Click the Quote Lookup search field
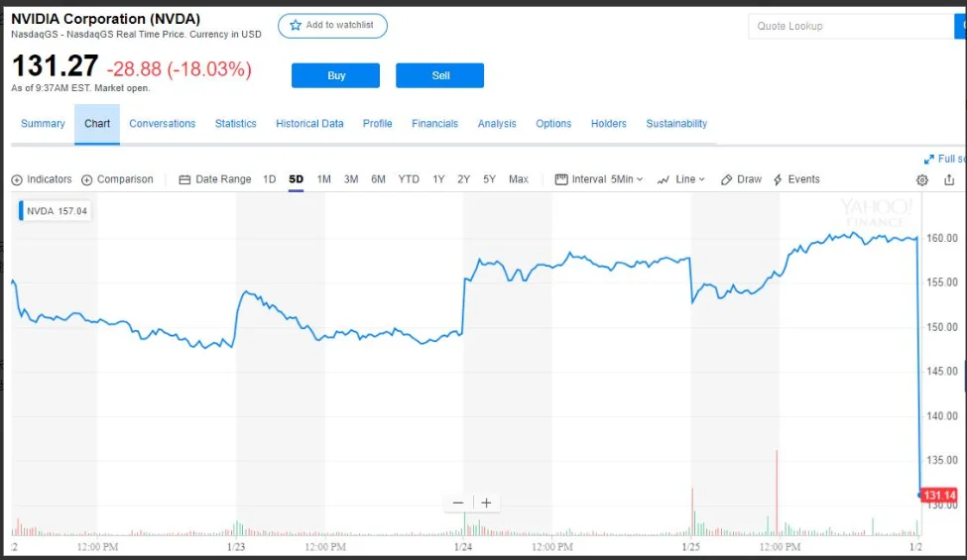This screenshot has width=967, height=560. tap(851, 26)
